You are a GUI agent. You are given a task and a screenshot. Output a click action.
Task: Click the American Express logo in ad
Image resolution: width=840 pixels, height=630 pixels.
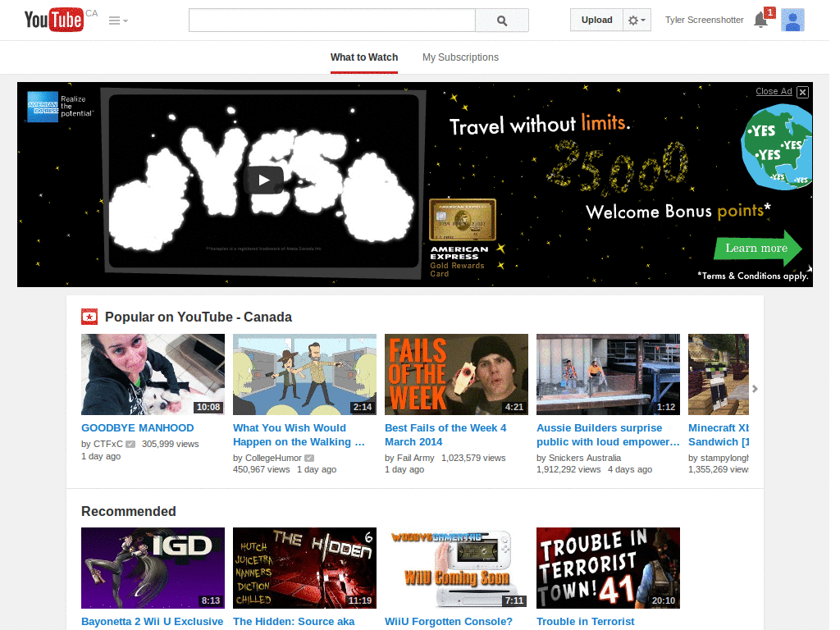[43, 107]
